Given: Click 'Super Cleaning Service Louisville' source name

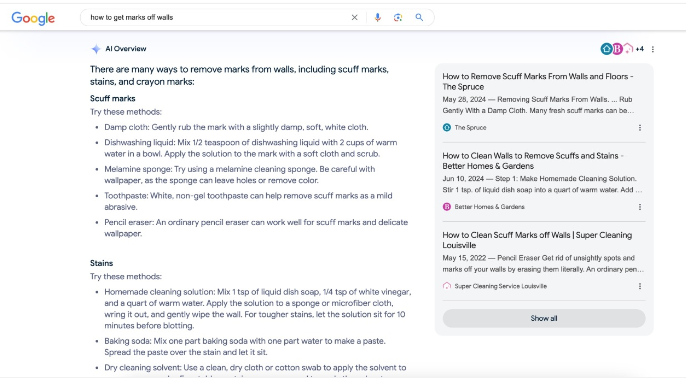Looking at the screenshot, I should tap(500, 286).
